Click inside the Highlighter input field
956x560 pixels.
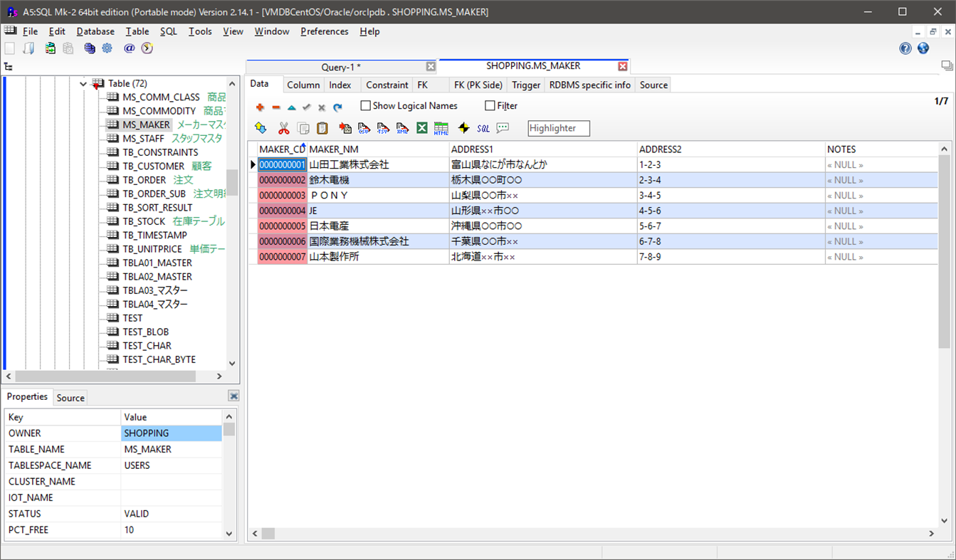pyautogui.click(x=558, y=128)
